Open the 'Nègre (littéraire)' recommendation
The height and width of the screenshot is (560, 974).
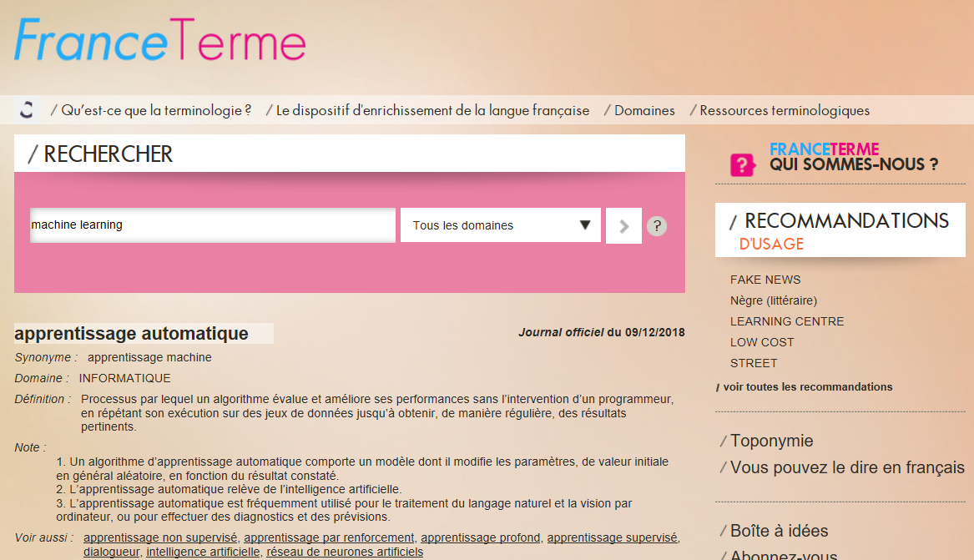pos(774,300)
